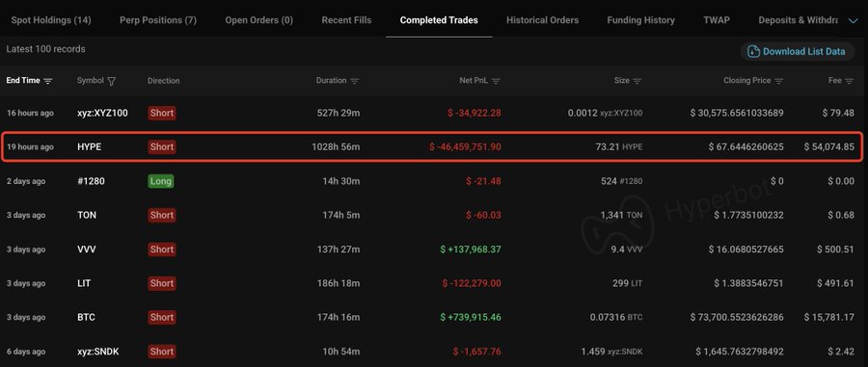Sort by Fee icon
The image size is (868, 367).
[x=850, y=81]
